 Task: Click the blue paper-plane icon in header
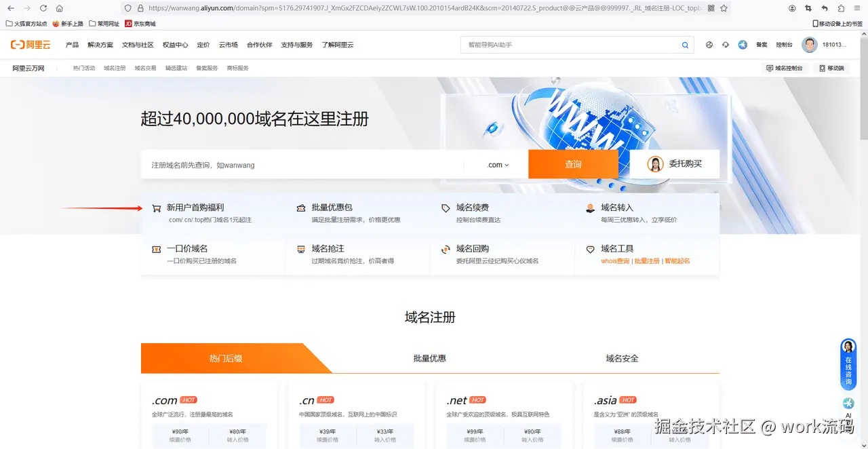pyautogui.click(x=743, y=45)
